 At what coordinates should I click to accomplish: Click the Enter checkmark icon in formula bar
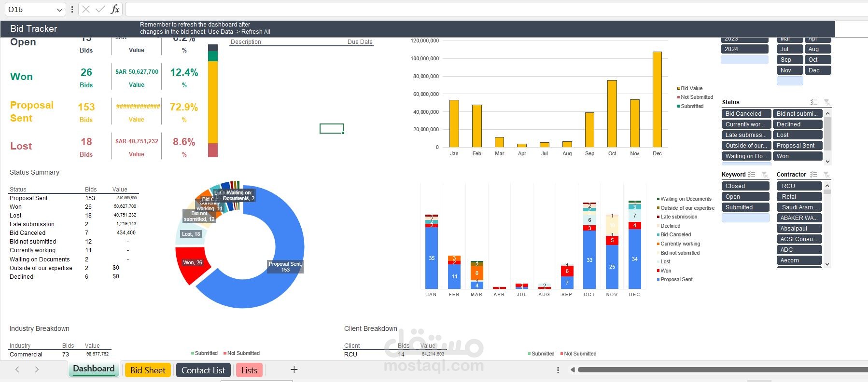tap(100, 9)
